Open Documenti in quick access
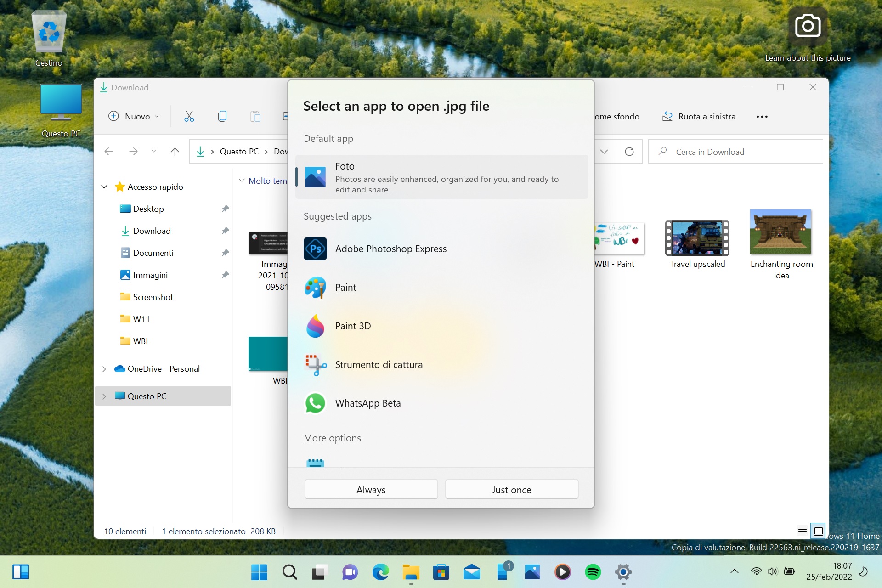 153,253
